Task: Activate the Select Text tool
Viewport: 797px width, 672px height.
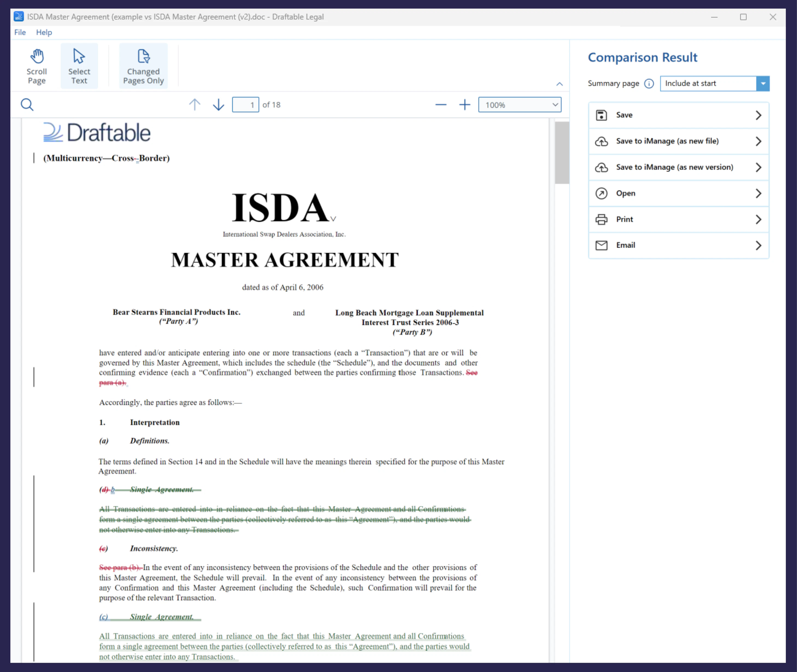Action: pyautogui.click(x=79, y=66)
